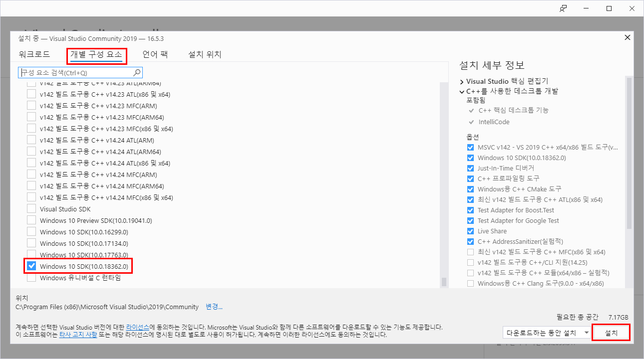
Task: Check v142 C++ v14.23 MFC(ARM) component
Action: click(31, 106)
